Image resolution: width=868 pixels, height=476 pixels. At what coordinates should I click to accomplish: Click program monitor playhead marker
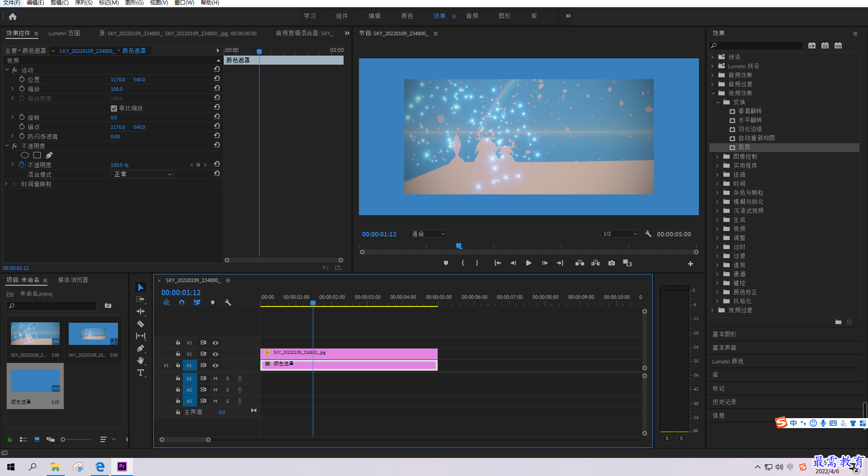pos(459,246)
